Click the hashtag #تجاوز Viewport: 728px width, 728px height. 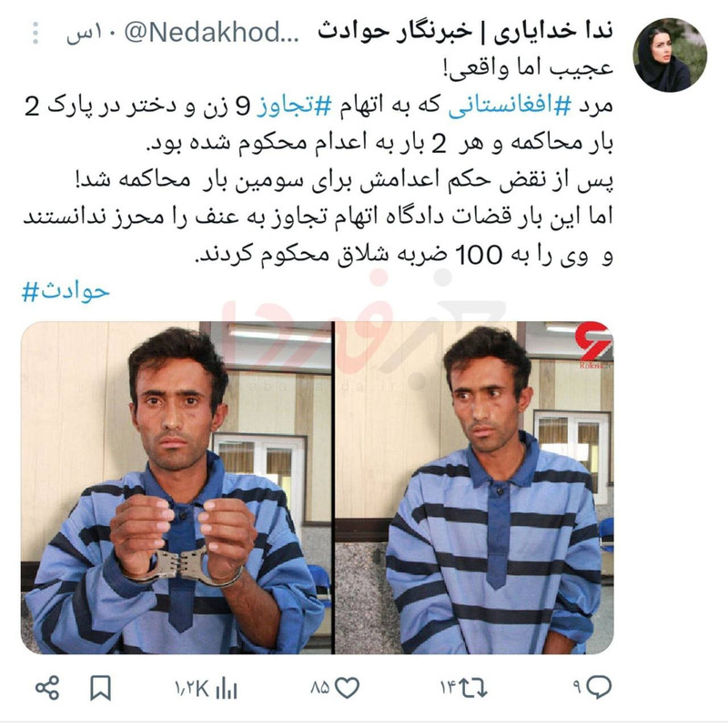tap(294, 106)
